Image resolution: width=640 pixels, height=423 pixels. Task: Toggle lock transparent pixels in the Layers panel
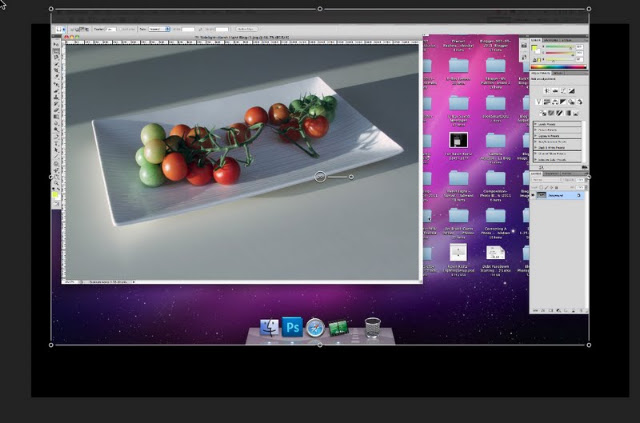pyautogui.click(x=541, y=187)
